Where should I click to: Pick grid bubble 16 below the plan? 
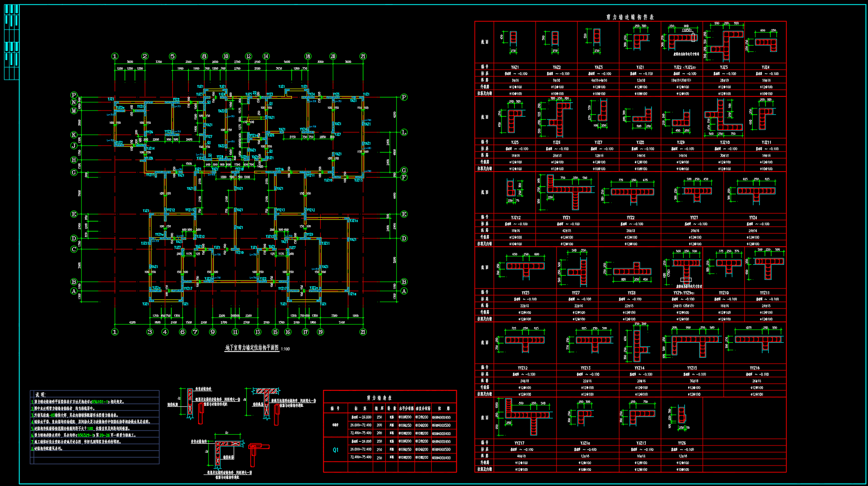(x=288, y=332)
